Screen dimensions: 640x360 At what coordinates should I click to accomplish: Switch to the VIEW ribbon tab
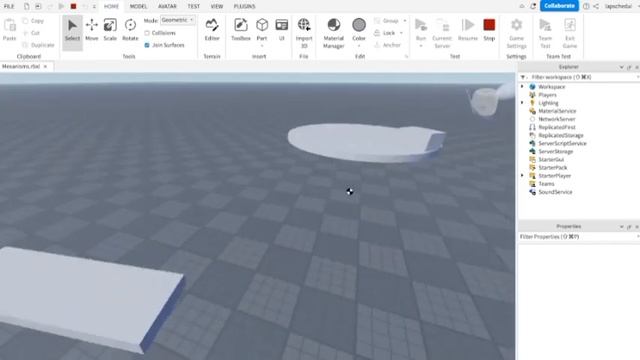point(217,6)
